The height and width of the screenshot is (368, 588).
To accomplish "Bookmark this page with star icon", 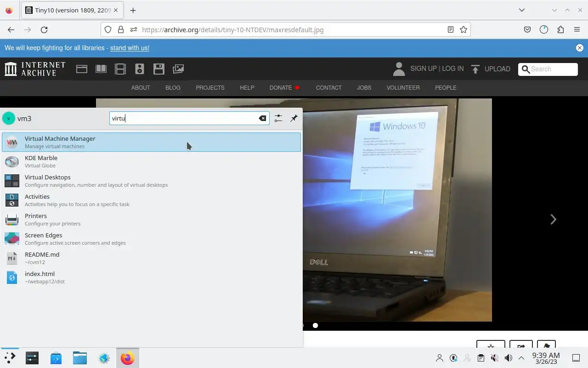I will (464, 29).
